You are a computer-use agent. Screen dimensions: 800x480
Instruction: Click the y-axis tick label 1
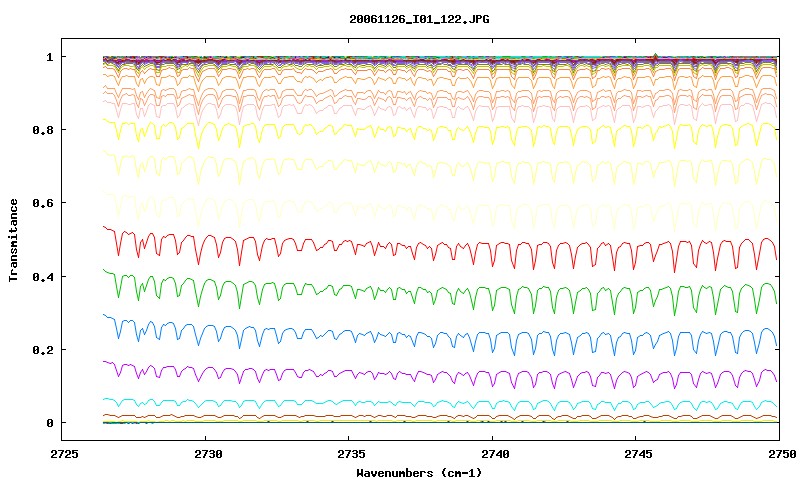49,57
